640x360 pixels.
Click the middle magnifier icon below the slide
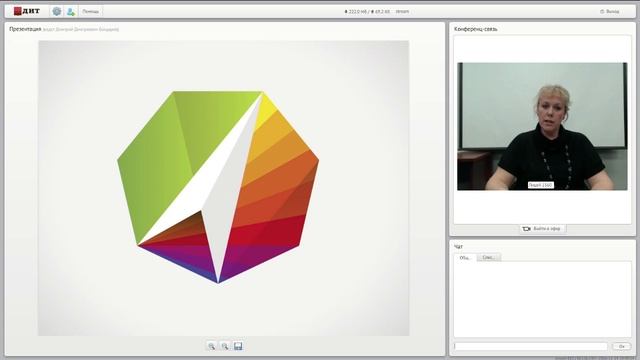[x=225, y=346]
